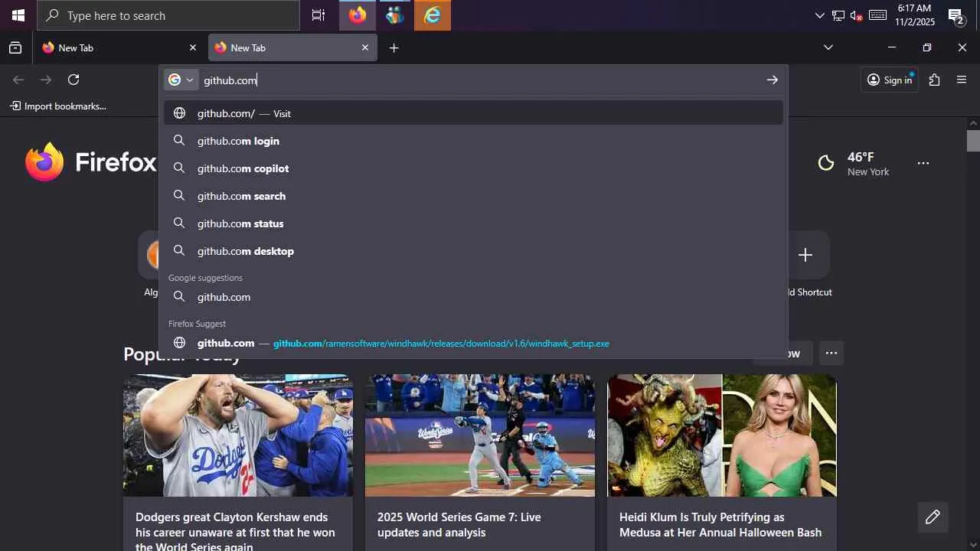Close the second New Tab
Image resolution: width=980 pixels, height=551 pixels.
click(x=365, y=47)
